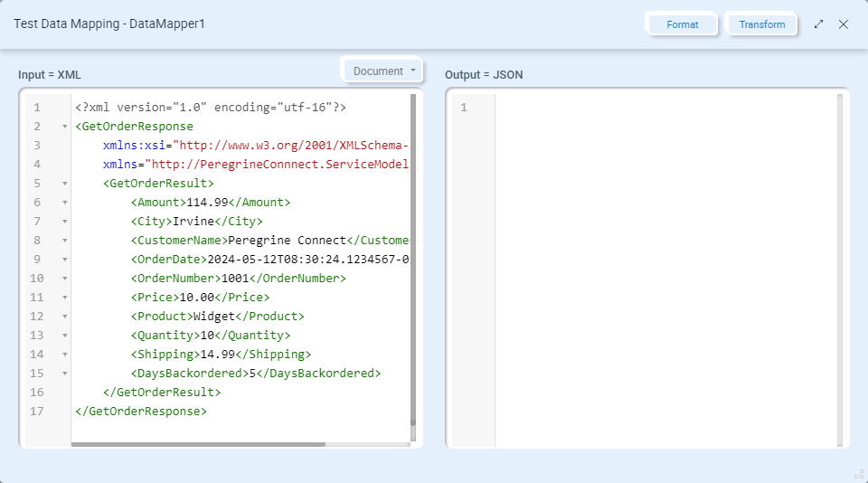Run the Transform button
868x483 pixels.
pos(761,24)
